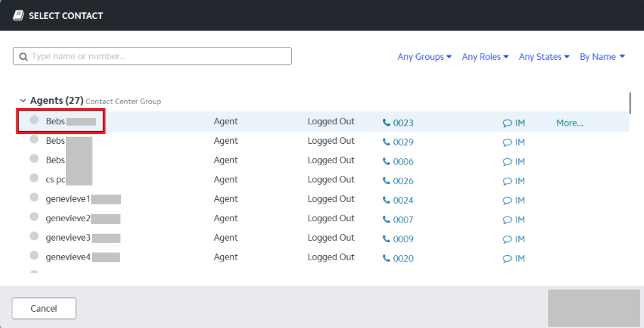Click Agent role in the 0007 row
The height and width of the screenshot is (328, 644).
click(225, 218)
